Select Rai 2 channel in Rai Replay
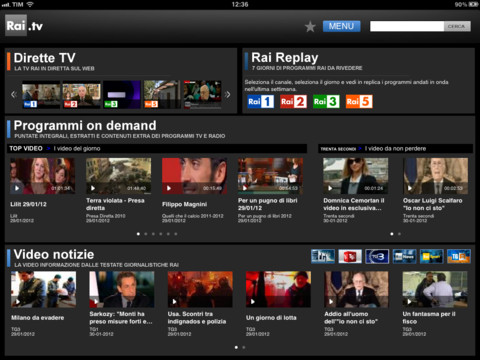This screenshot has height=360, width=480. [293, 101]
